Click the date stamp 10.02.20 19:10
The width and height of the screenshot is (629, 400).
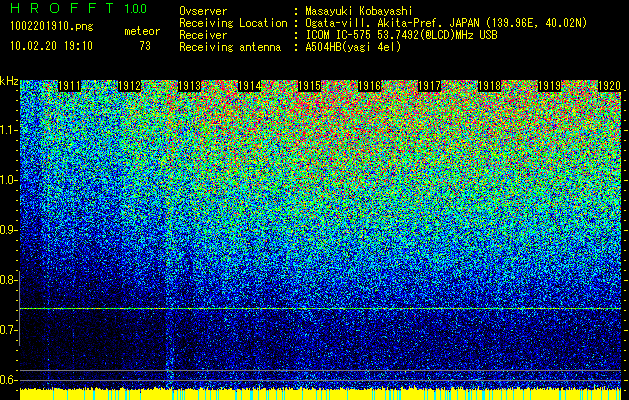51,46
